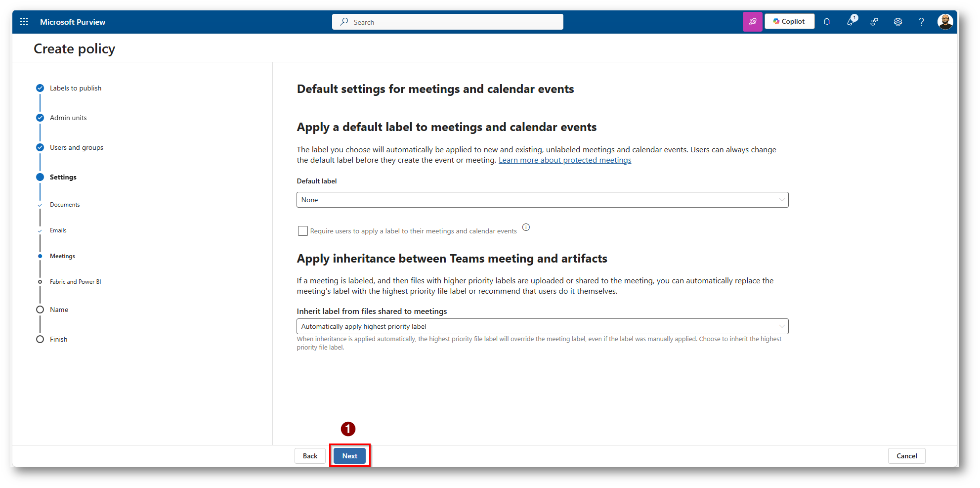980x488 pixels.
Task: Click the search magnifier icon
Action: 344,22
